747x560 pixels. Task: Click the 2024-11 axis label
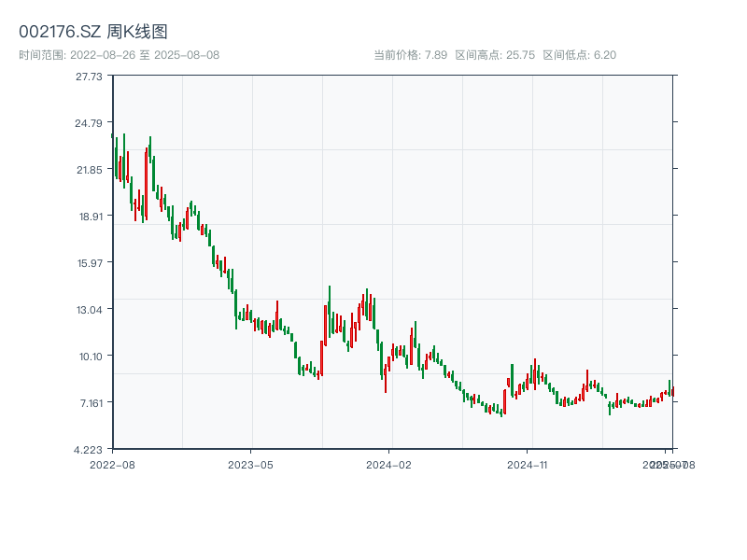coord(529,463)
